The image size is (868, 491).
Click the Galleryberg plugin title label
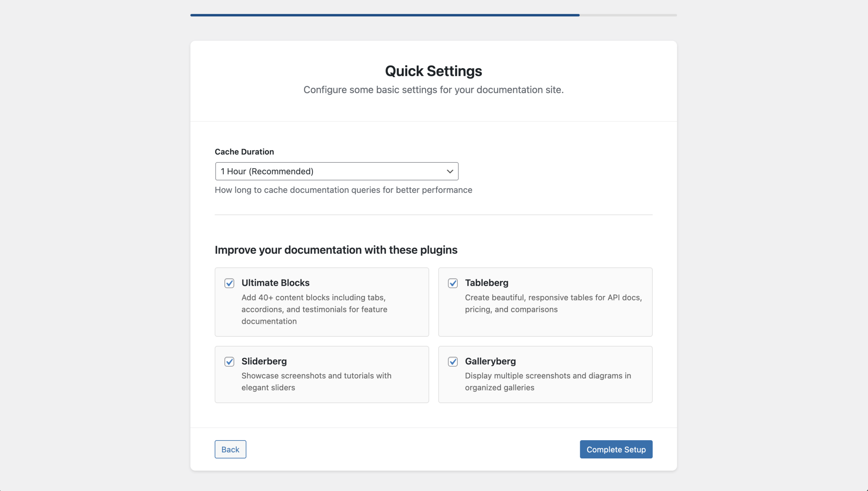click(490, 361)
